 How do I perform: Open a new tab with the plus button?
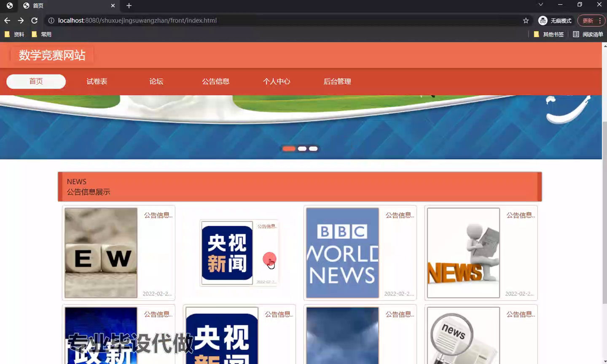[129, 5]
